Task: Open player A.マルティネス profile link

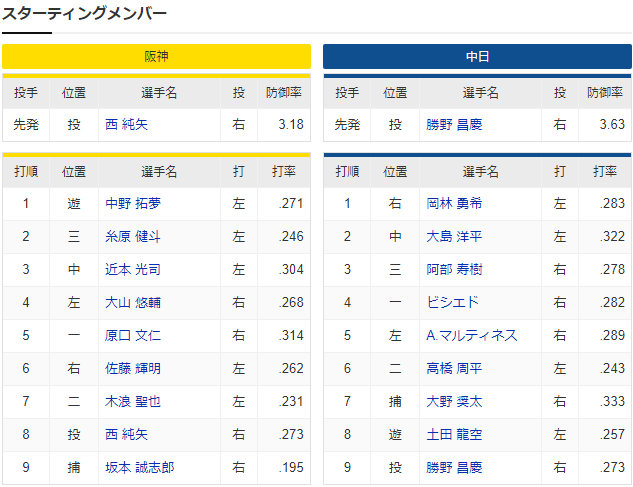Action: click(472, 336)
